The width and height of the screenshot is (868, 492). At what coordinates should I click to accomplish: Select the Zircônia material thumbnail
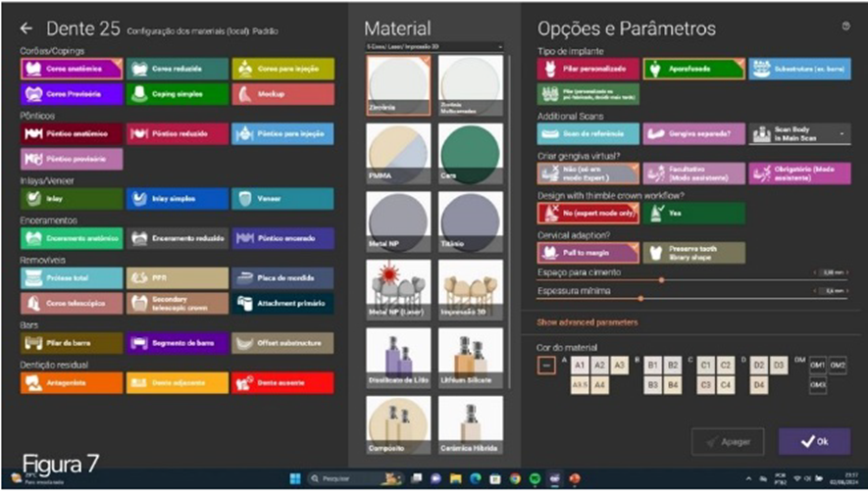397,85
